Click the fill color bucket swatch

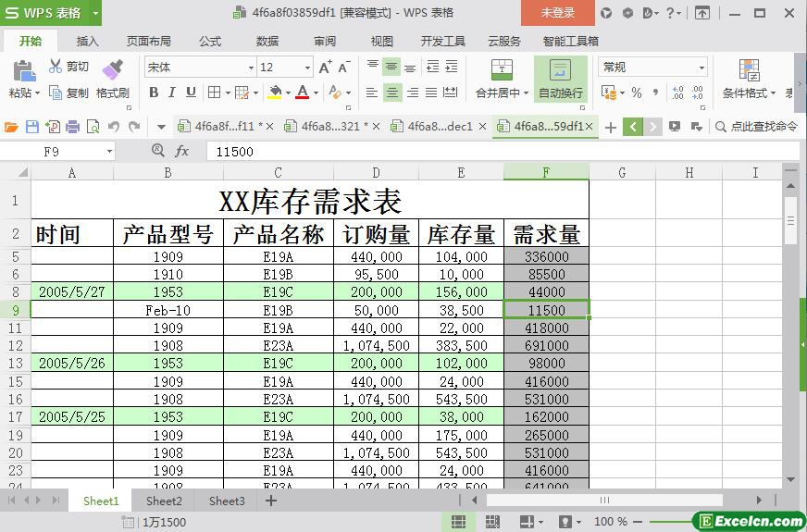274,93
